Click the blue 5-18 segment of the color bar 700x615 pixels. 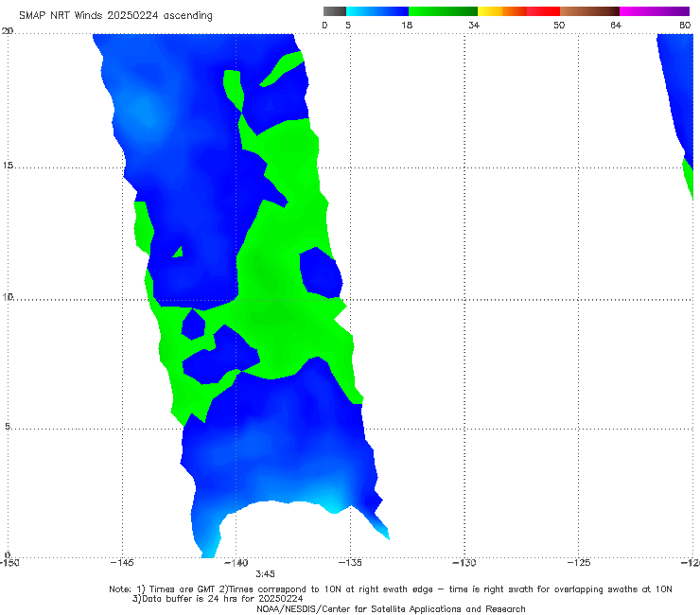click(377, 11)
